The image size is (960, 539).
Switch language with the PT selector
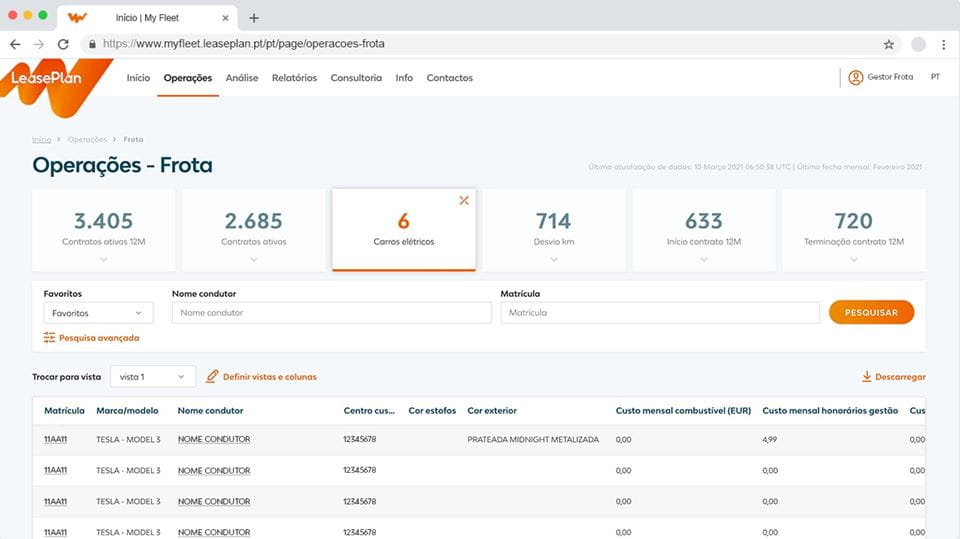(935, 78)
